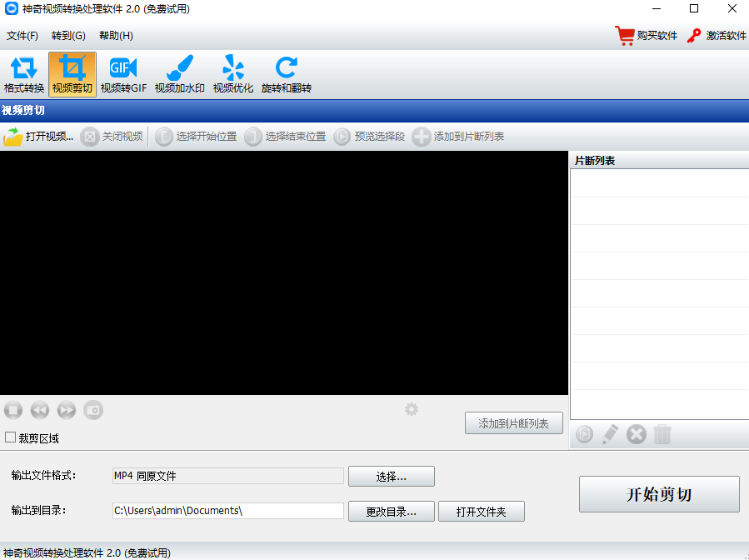This screenshot has height=560, width=749.
Task: Click the 更改目录... button
Action: [x=392, y=512]
